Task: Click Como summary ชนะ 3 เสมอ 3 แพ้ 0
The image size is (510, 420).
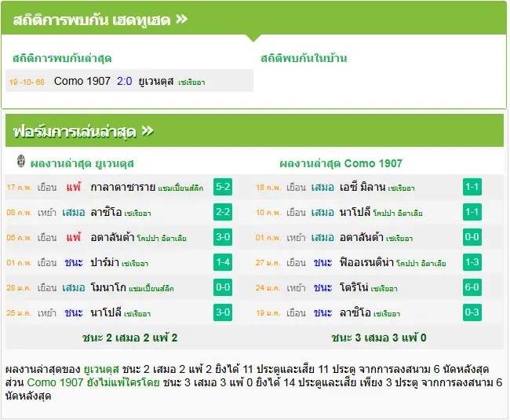Action: click(379, 338)
